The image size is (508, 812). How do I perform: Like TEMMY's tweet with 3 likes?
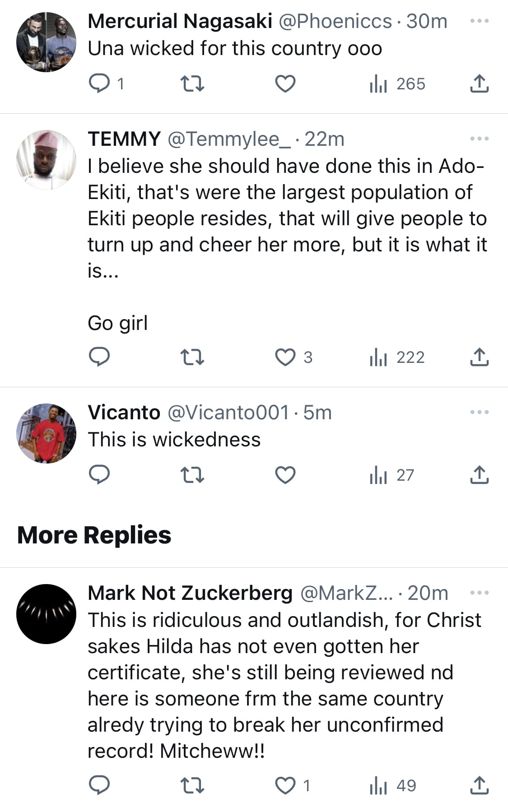click(285, 357)
